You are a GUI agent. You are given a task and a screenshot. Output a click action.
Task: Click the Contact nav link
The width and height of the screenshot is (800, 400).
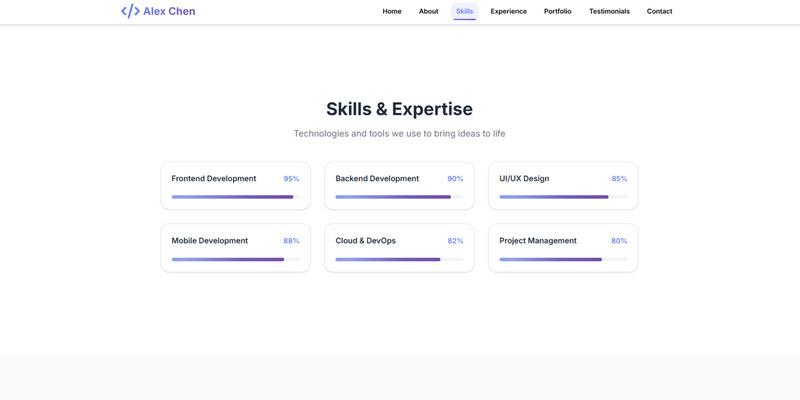click(659, 11)
